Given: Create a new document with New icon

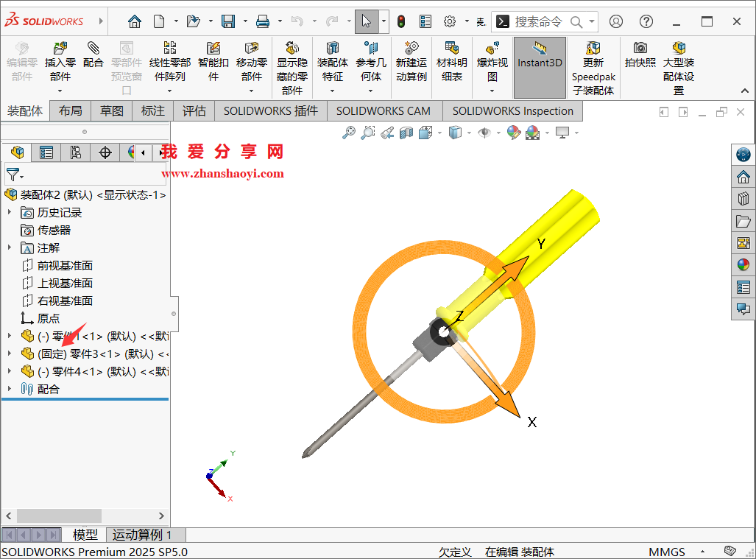Looking at the screenshot, I should pyautogui.click(x=159, y=21).
